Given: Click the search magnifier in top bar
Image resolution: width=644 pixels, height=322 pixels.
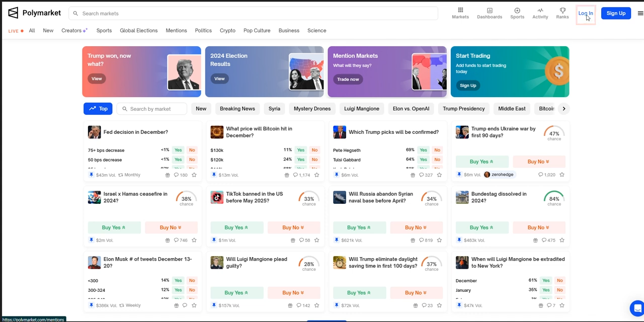Looking at the screenshot, I should click(76, 14).
